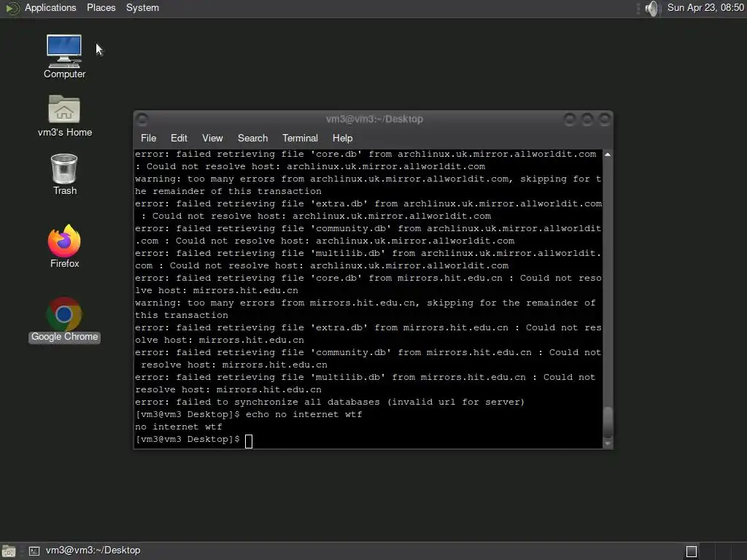The height and width of the screenshot is (560, 747).
Task: Open the System menu
Action: 142,7
